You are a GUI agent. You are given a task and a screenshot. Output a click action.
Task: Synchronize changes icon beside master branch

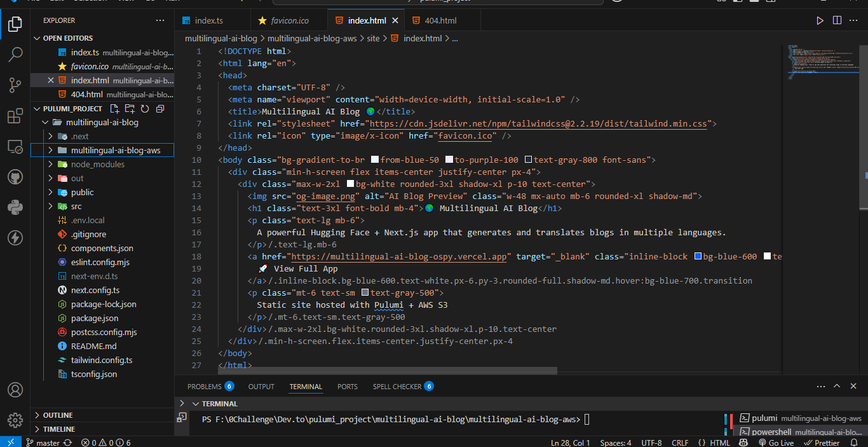tap(67, 443)
